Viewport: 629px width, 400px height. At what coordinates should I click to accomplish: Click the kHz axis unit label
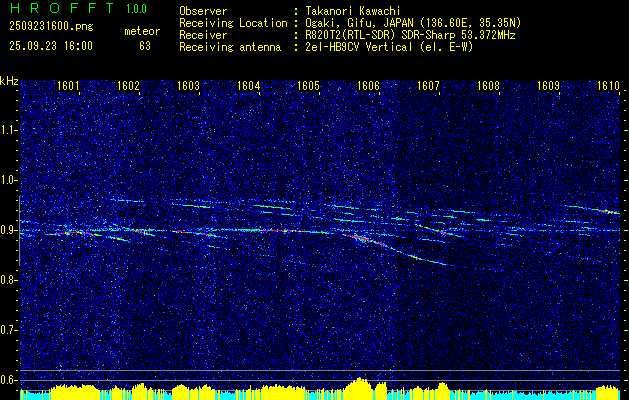[9, 81]
